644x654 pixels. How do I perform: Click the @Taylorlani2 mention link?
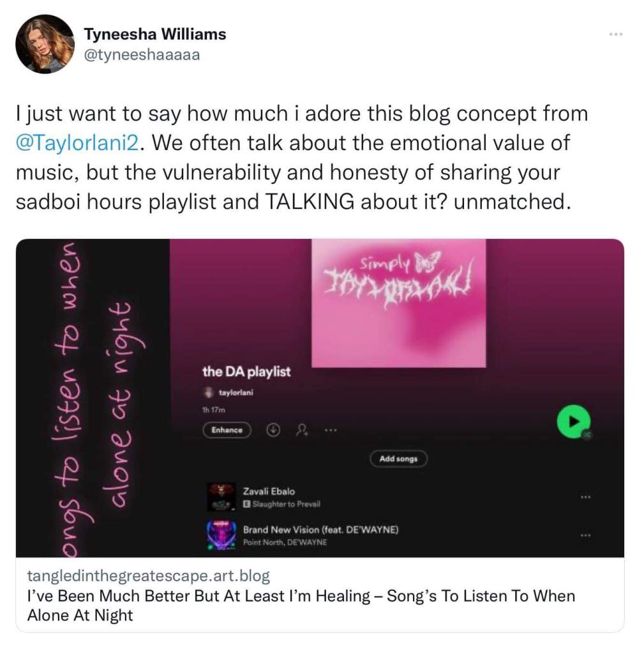[x=77, y=142]
